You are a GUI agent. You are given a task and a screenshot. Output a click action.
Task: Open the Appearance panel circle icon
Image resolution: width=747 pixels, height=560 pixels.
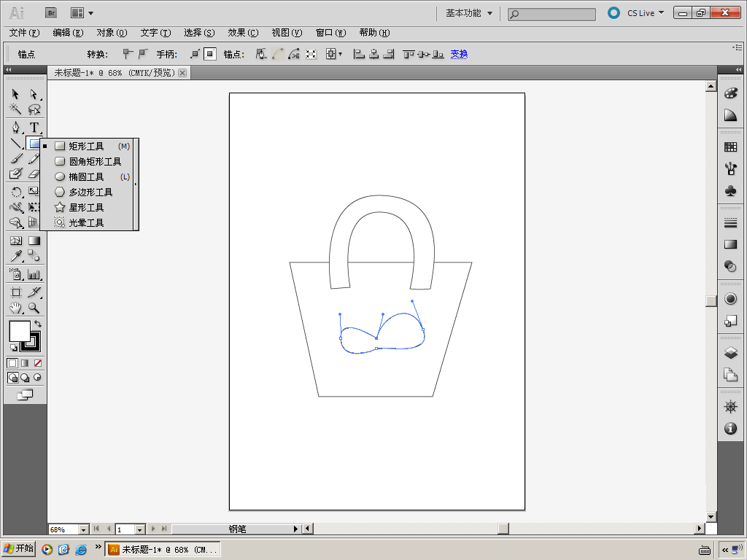point(730,298)
